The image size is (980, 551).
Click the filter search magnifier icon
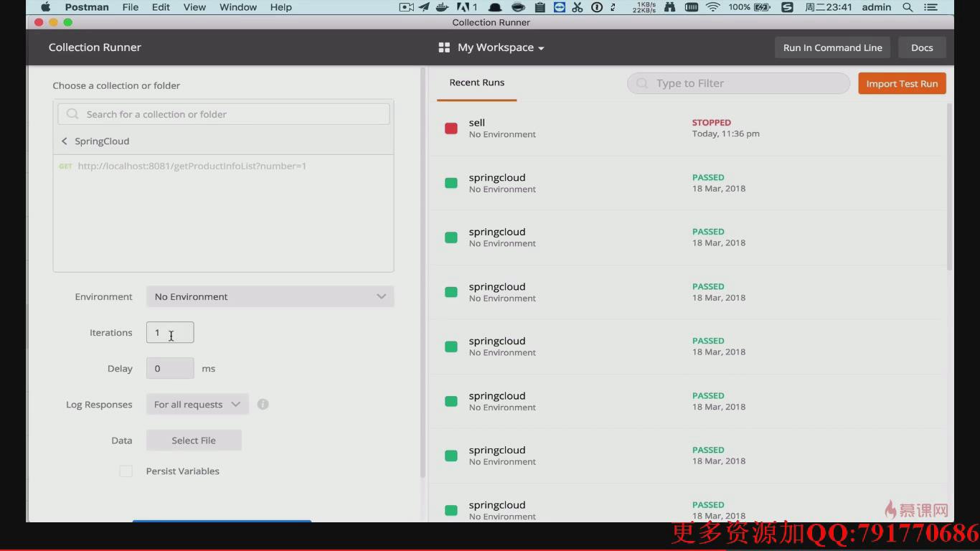(x=642, y=83)
